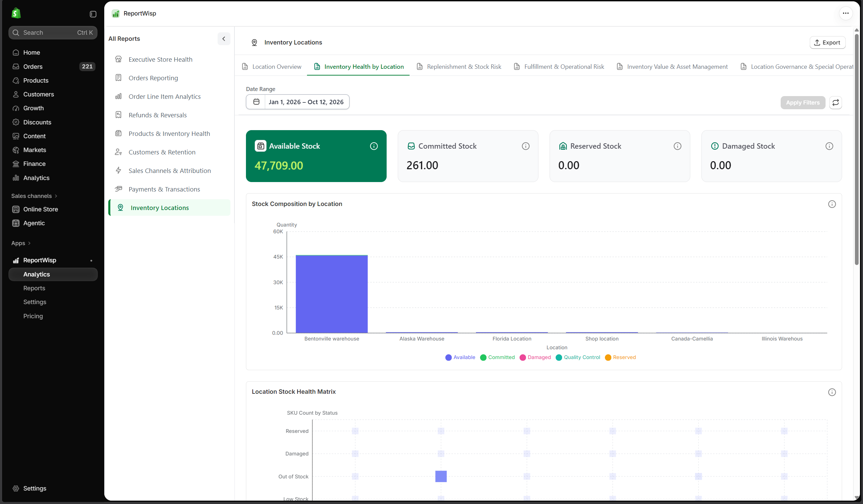Collapse the All Reports panel chevron
Image resolution: width=863 pixels, height=504 pixels.
[x=224, y=39]
